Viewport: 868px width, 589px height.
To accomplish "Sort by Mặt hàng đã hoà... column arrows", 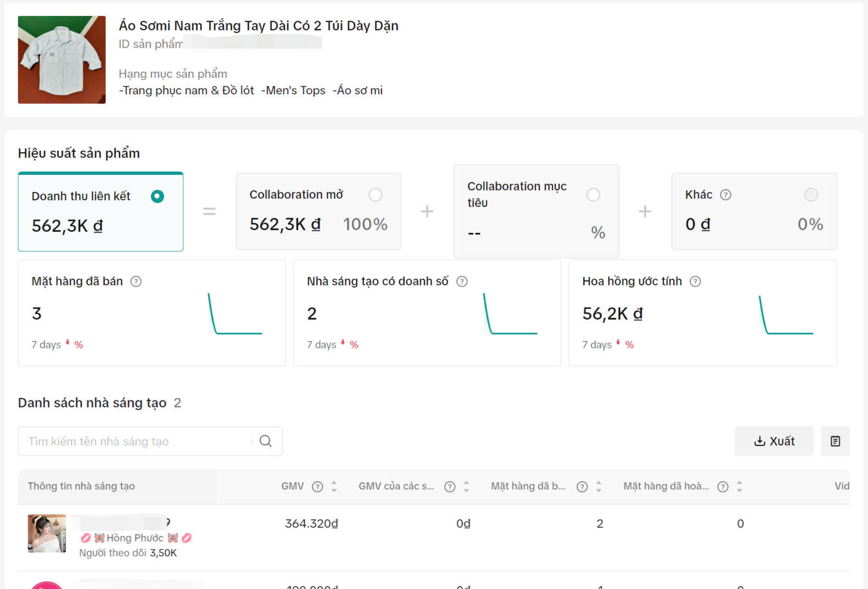I will (739, 486).
